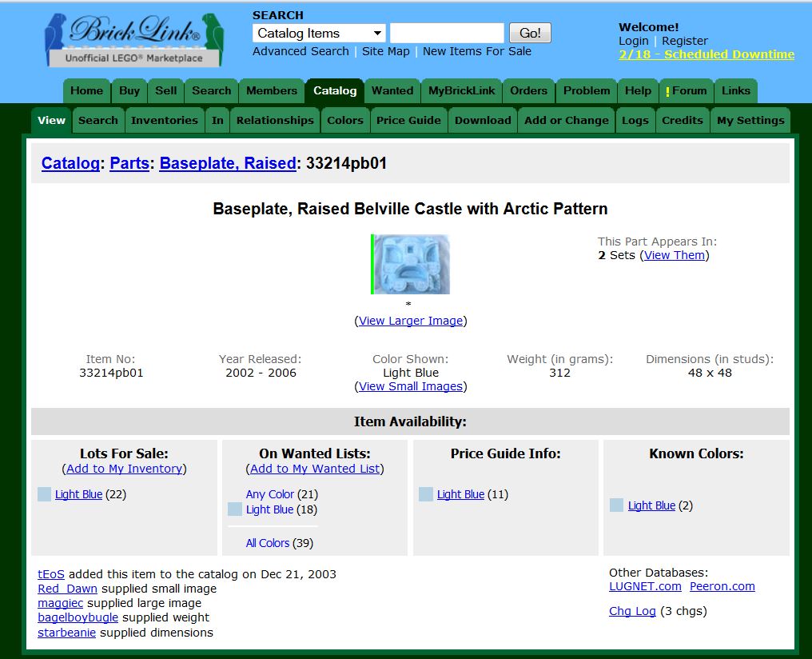Expand the Catalog Items search dropdown
Screen dimensions: 812x659
(x=377, y=34)
